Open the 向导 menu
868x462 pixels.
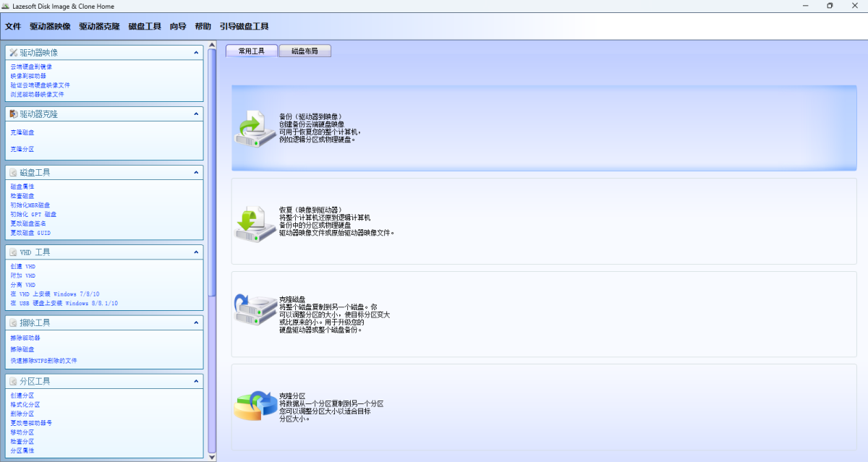pos(178,27)
